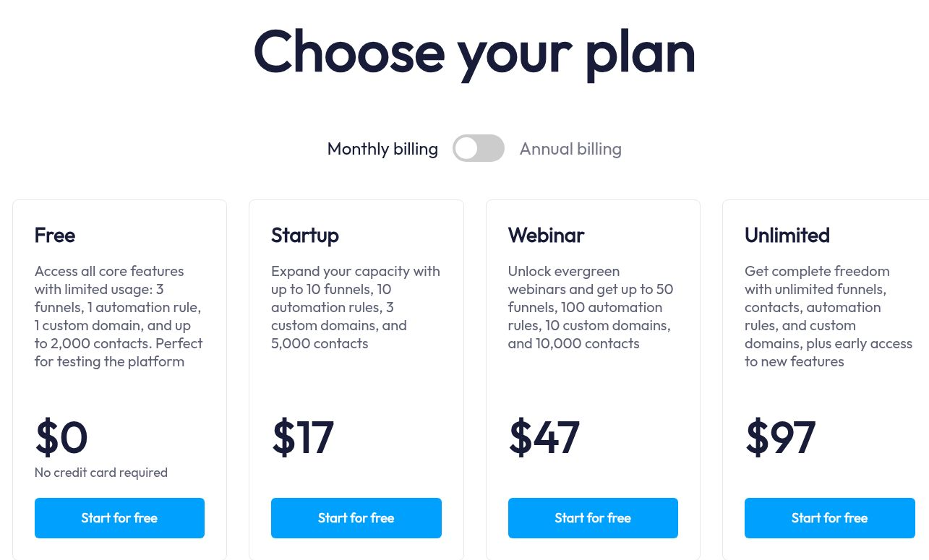Click the Unlimited plan description text
The image size is (929, 560).
[829, 316]
